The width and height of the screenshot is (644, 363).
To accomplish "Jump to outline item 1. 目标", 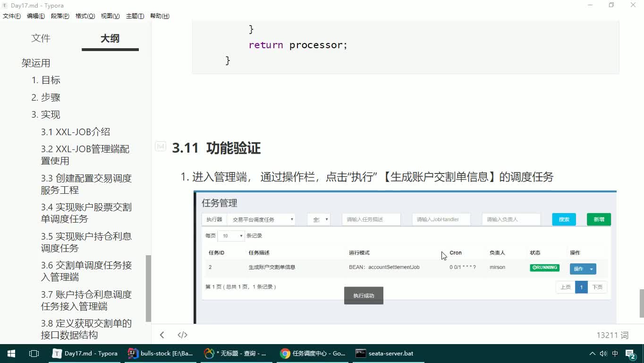I will pos(46,80).
